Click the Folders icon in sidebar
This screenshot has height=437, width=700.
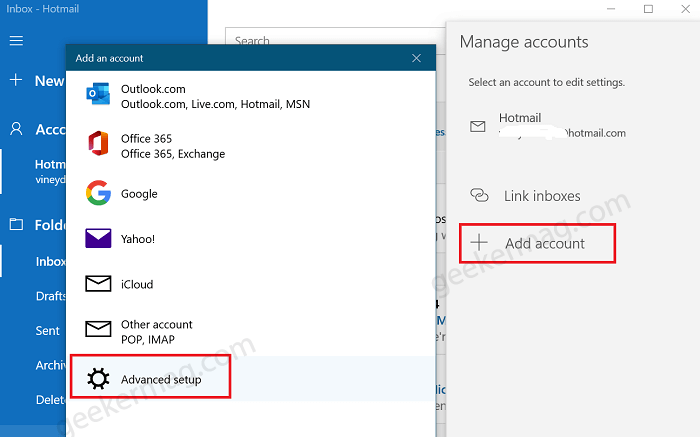click(17, 224)
